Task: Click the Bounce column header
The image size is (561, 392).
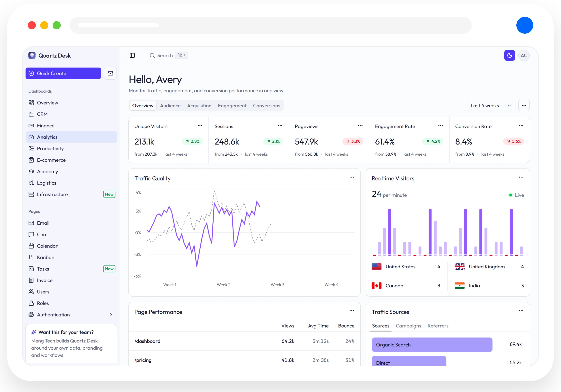Action: [346, 326]
